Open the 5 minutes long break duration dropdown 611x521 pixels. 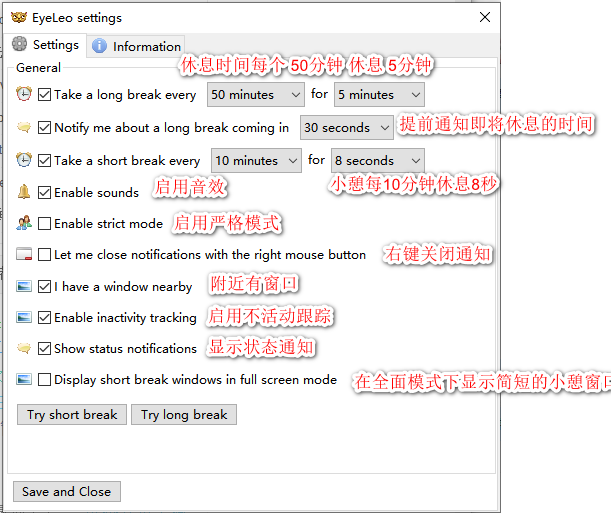(x=379, y=94)
